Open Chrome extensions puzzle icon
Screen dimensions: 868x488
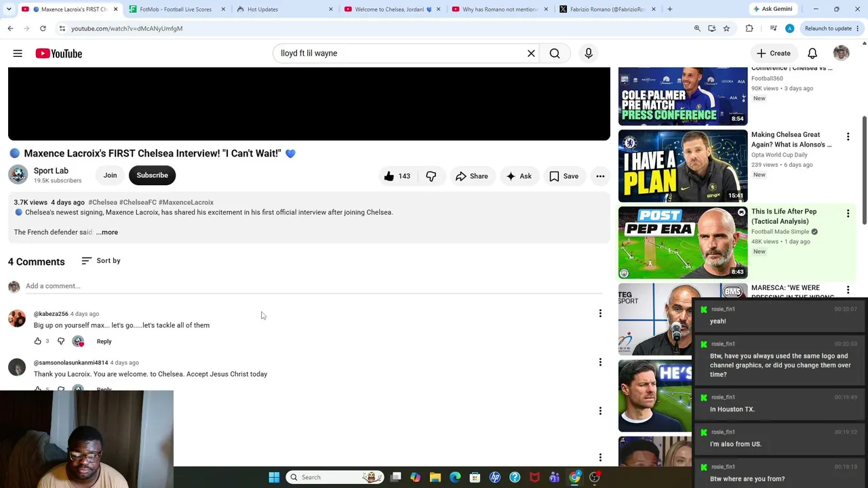pyautogui.click(x=749, y=28)
